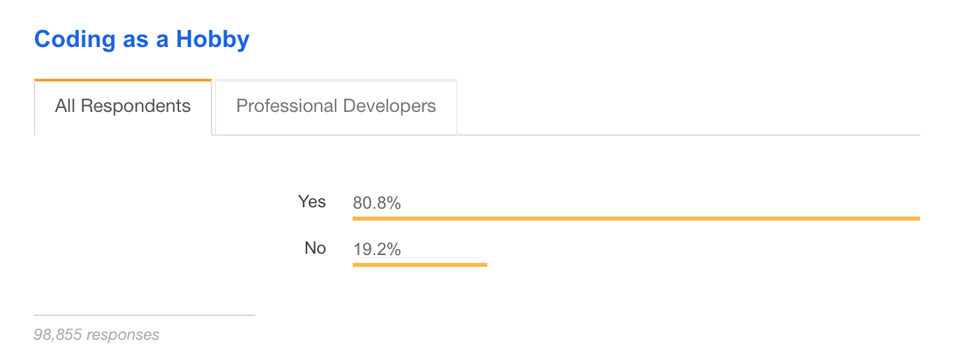This screenshot has width=980, height=363.
Task: Click the "98,855 responses" footnote text
Action: (x=97, y=335)
